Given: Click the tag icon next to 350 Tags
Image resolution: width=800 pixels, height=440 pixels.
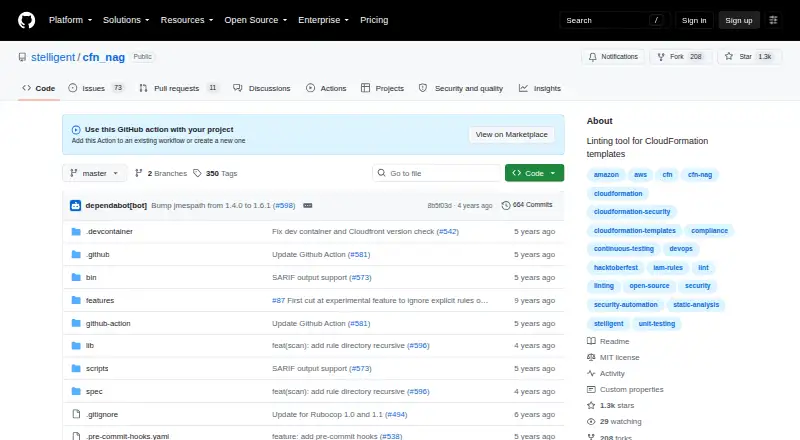Looking at the screenshot, I should (x=197, y=174).
